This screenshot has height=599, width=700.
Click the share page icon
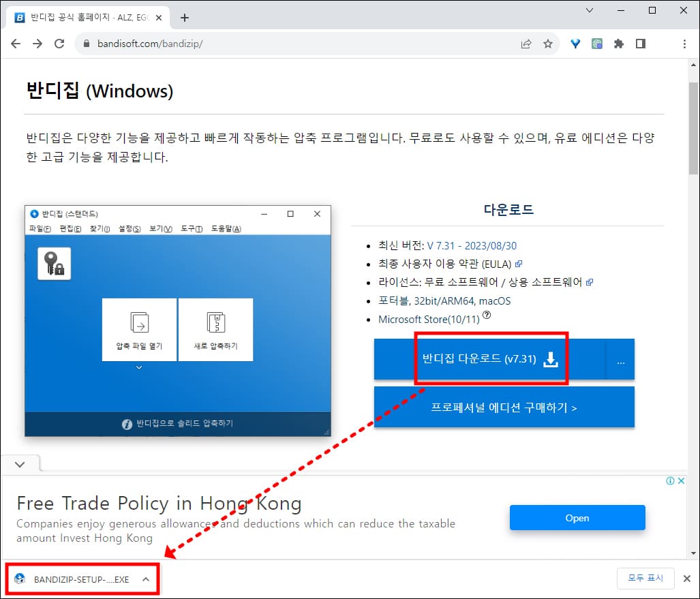click(526, 42)
